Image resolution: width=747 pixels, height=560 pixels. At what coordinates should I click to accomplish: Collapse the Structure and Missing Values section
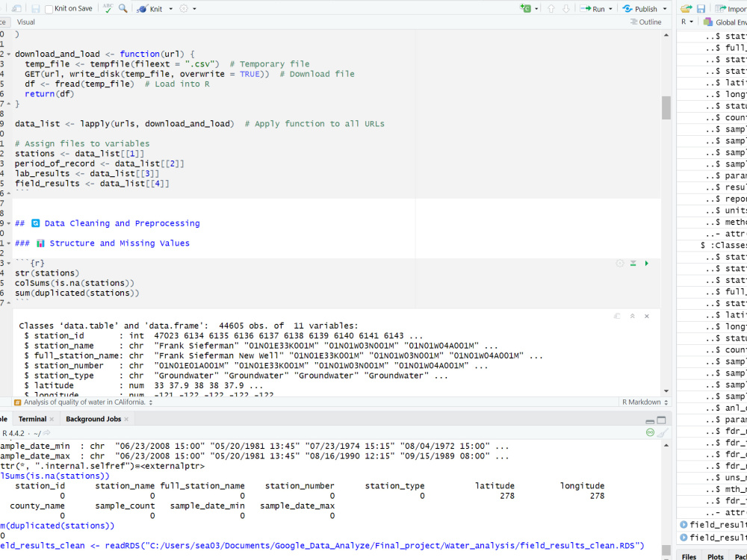pos(8,243)
